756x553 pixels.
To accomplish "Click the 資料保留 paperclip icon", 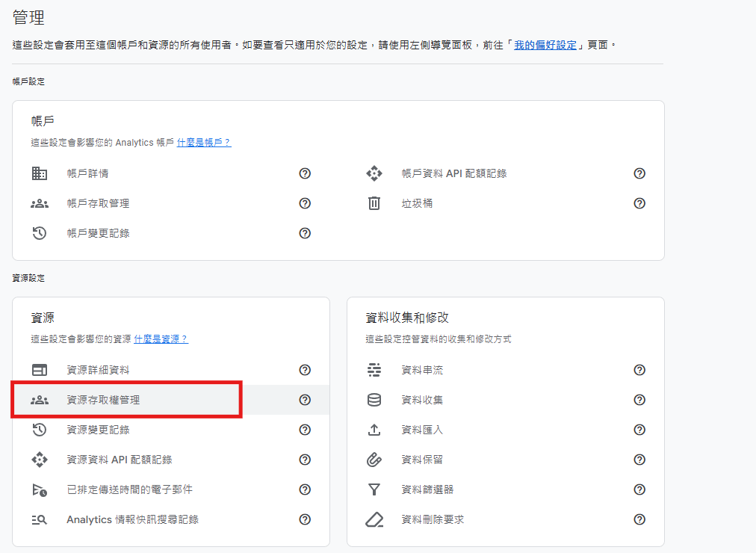I will point(374,460).
